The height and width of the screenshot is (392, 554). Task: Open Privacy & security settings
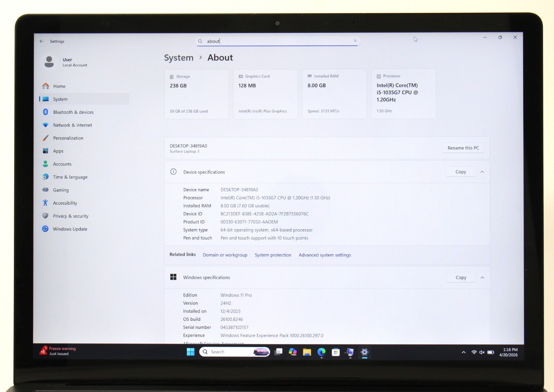[x=84, y=216]
